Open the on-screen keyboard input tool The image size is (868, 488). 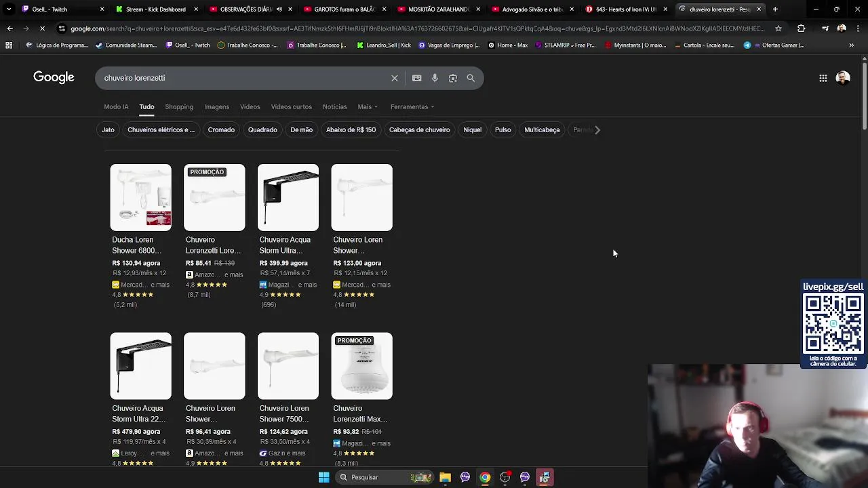coord(416,78)
